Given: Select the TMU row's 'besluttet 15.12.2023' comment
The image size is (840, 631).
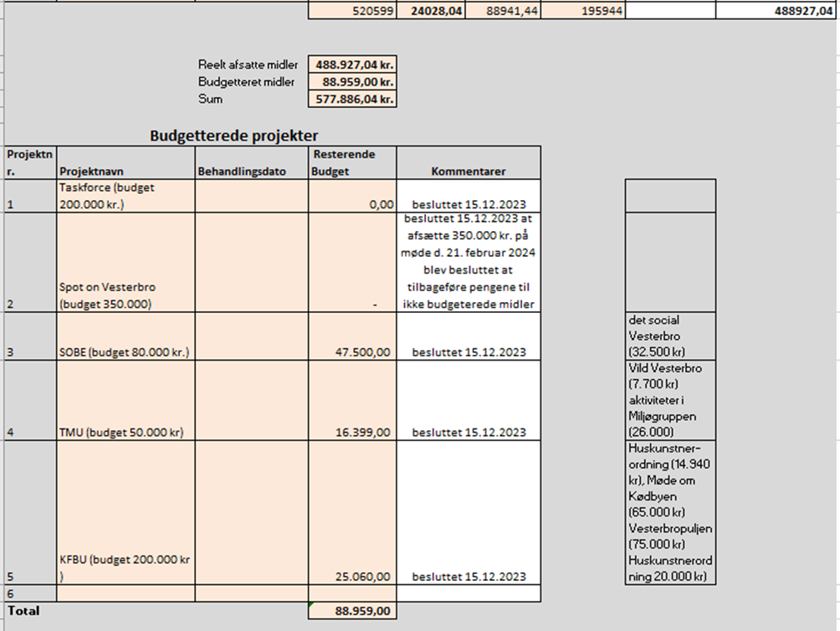Looking at the screenshot, I should (x=469, y=401).
